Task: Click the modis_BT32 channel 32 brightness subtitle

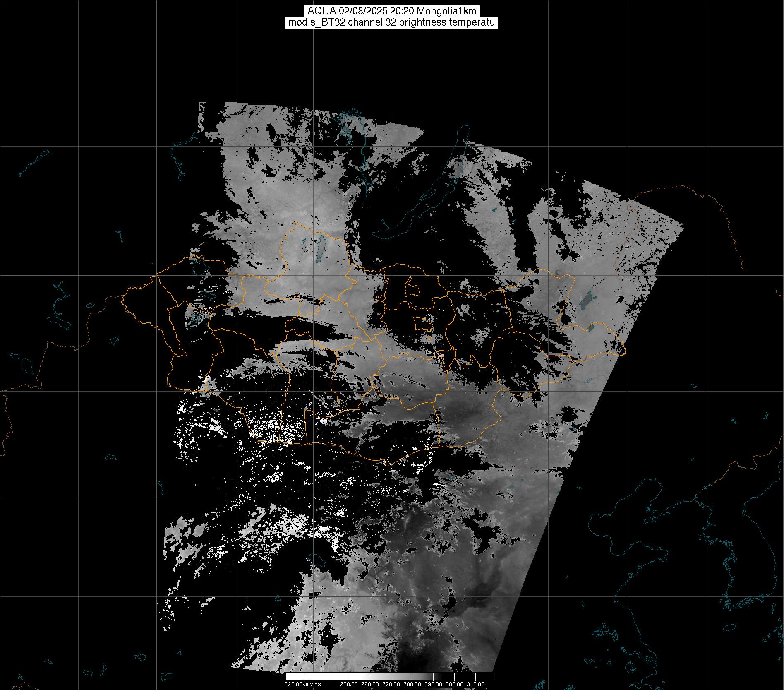Action: (x=391, y=22)
